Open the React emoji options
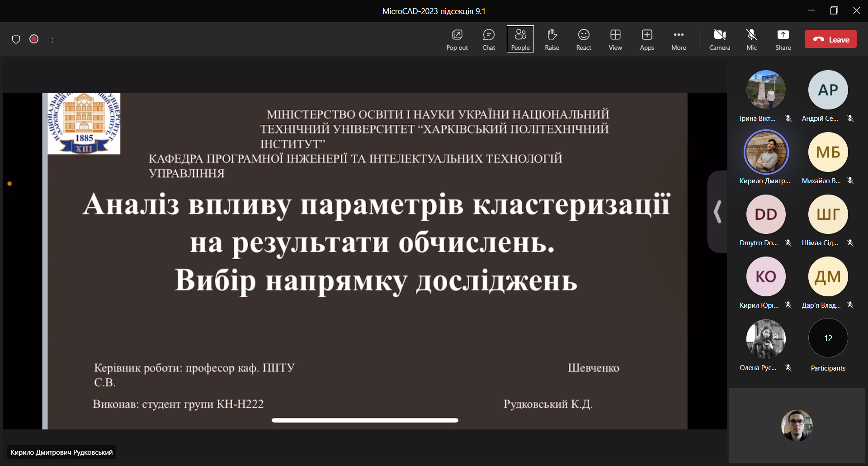 (583, 39)
